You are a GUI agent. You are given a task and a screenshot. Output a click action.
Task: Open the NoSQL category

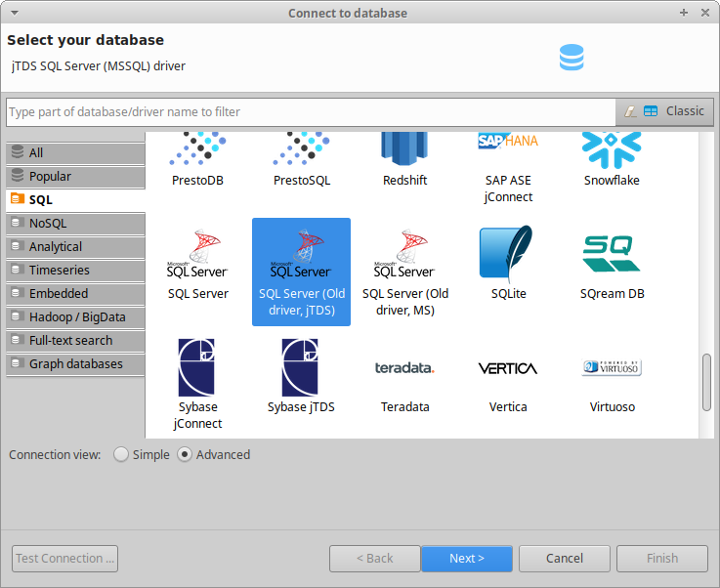76,223
